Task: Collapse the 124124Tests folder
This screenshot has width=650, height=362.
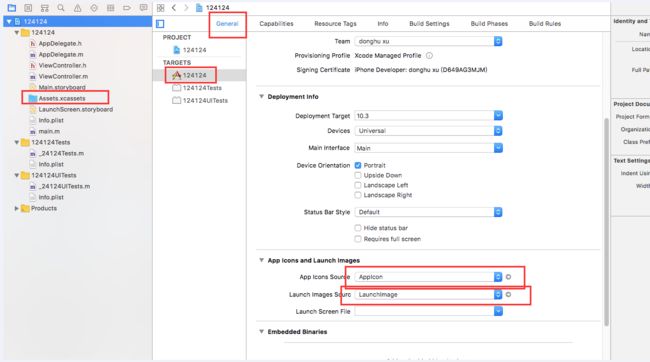Action: (x=17, y=142)
